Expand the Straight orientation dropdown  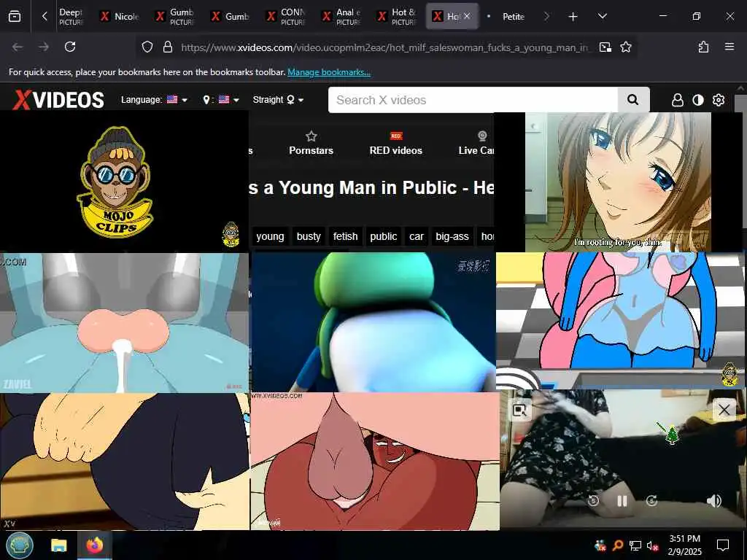[278, 100]
